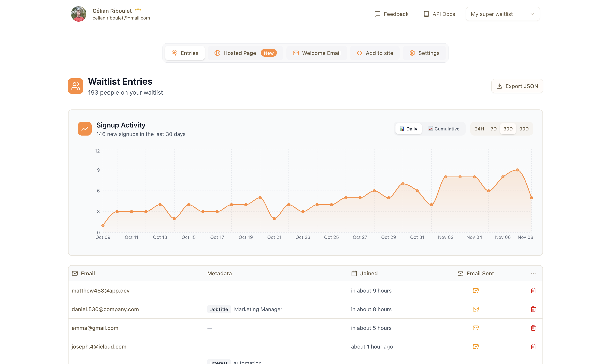Open the Feedback link
This screenshot has width=611, height=364.
coord(391,14)
